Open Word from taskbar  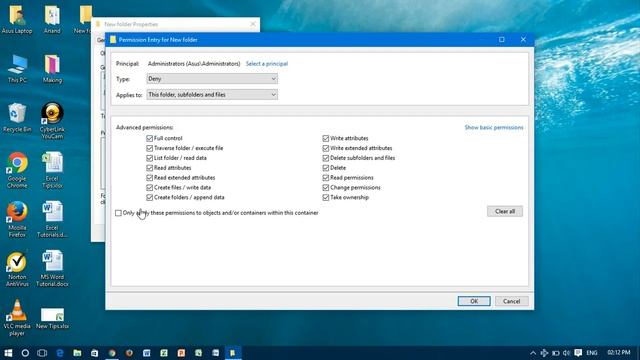[x=147, y=353]
